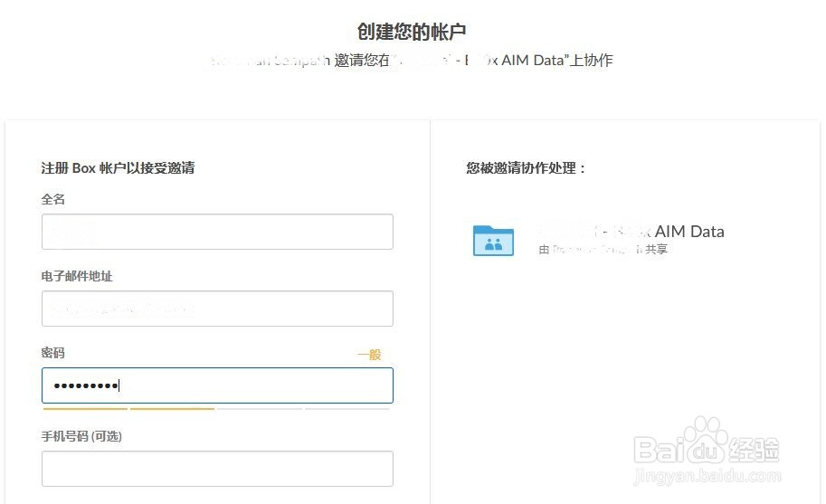
Task: Click the optional phone number input field
Action: (x=217, y=469)
